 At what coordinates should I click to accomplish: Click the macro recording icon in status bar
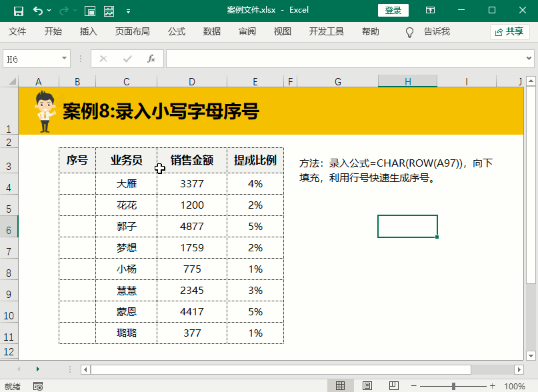pyautogui.click(x=38, y=386)
